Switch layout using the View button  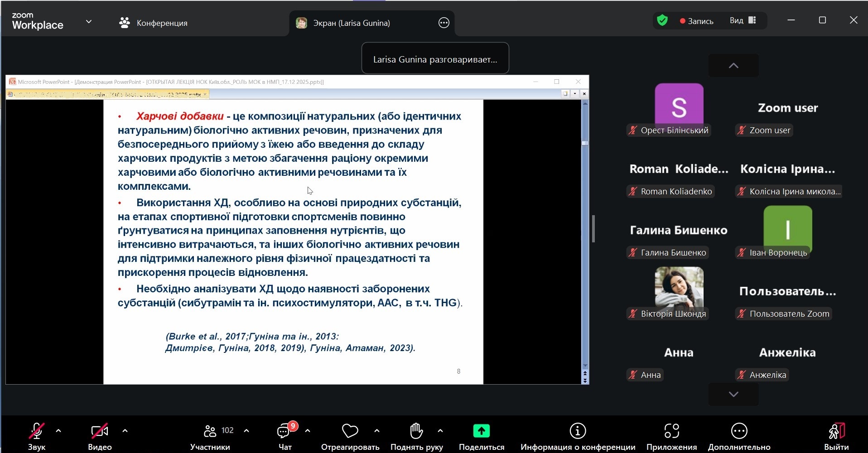coord(743,20)
